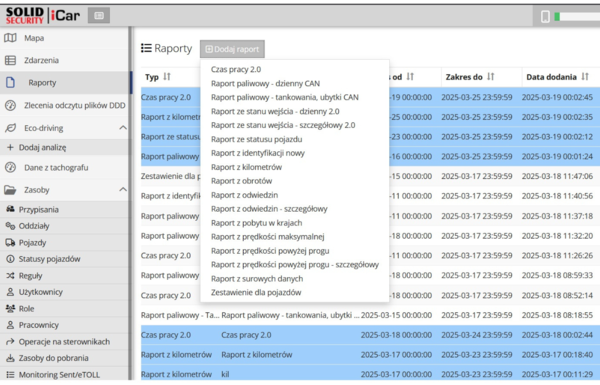Click the plus icon beside Dodaj analizę
This screenshot has height=385, width=600.
(x=10, y=147)
